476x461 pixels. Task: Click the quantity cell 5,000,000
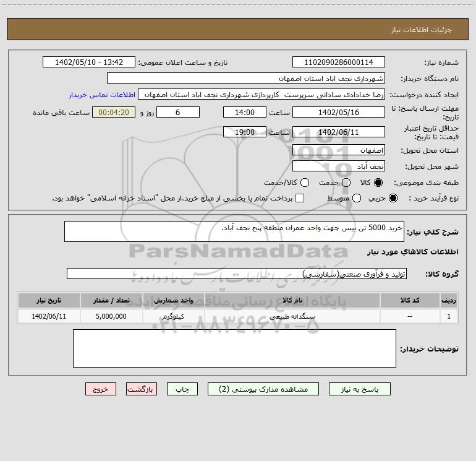111,316
